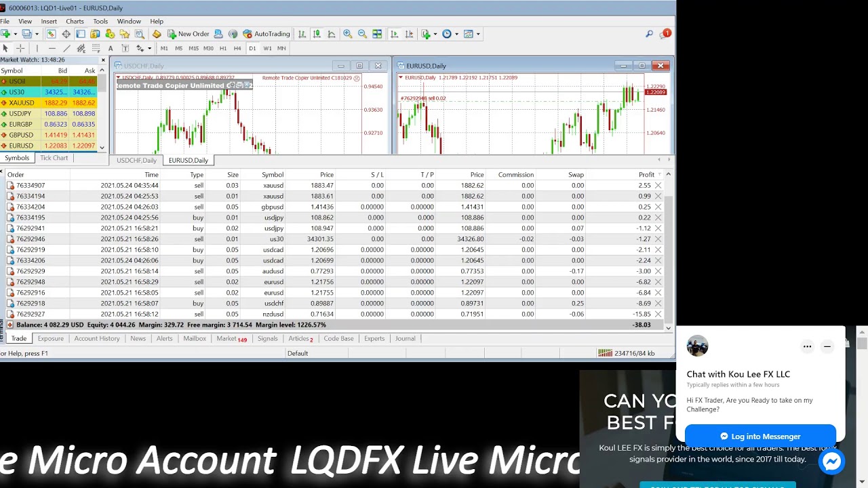Screen dimensions: 868x488
Task: Minimize the Kou Lee FX chat popup
Action: pyautogui.click(x=827, y=346)
